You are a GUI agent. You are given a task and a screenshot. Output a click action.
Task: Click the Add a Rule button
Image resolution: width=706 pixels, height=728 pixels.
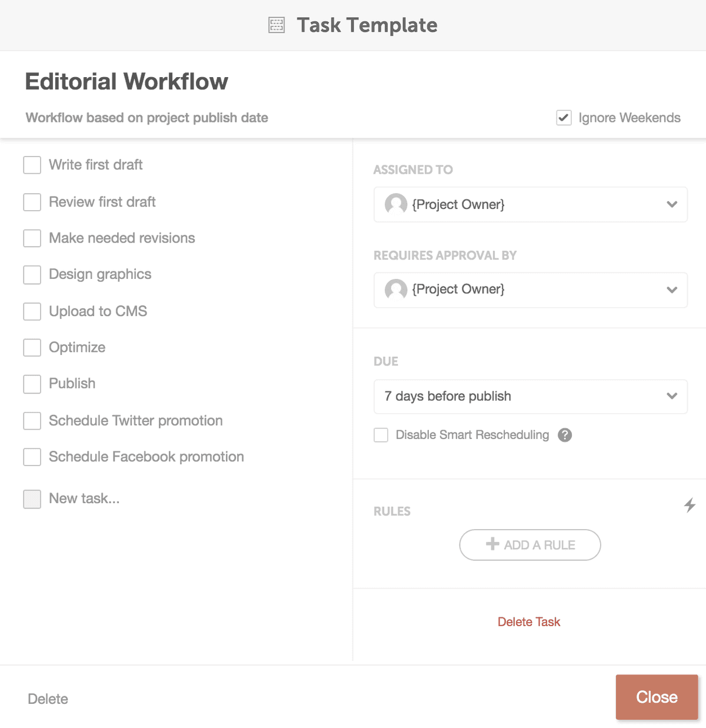point(529,544)
